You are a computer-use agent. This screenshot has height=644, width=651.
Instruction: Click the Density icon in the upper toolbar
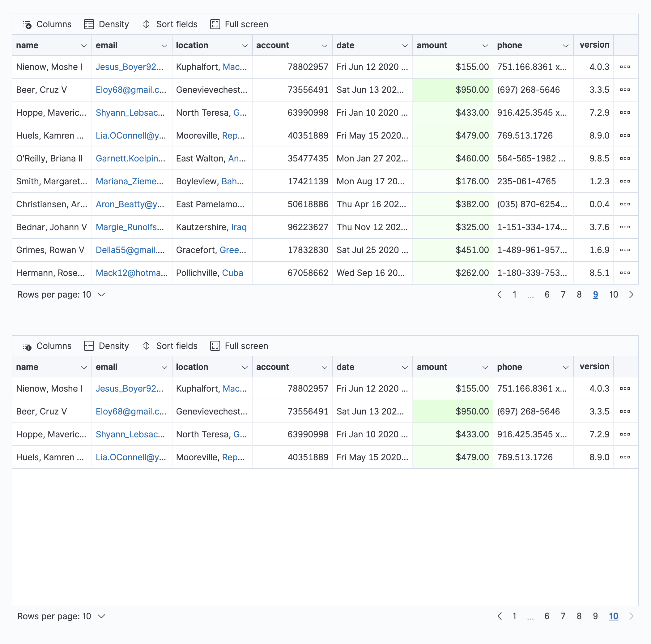point(88,24)
